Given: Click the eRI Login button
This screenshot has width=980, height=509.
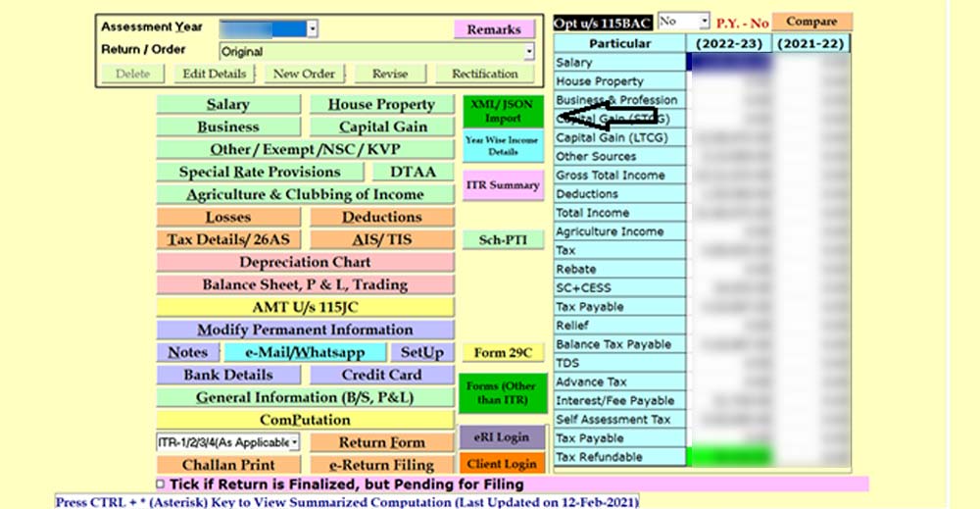Looking at the screenshot, I should tap(502, 437).
